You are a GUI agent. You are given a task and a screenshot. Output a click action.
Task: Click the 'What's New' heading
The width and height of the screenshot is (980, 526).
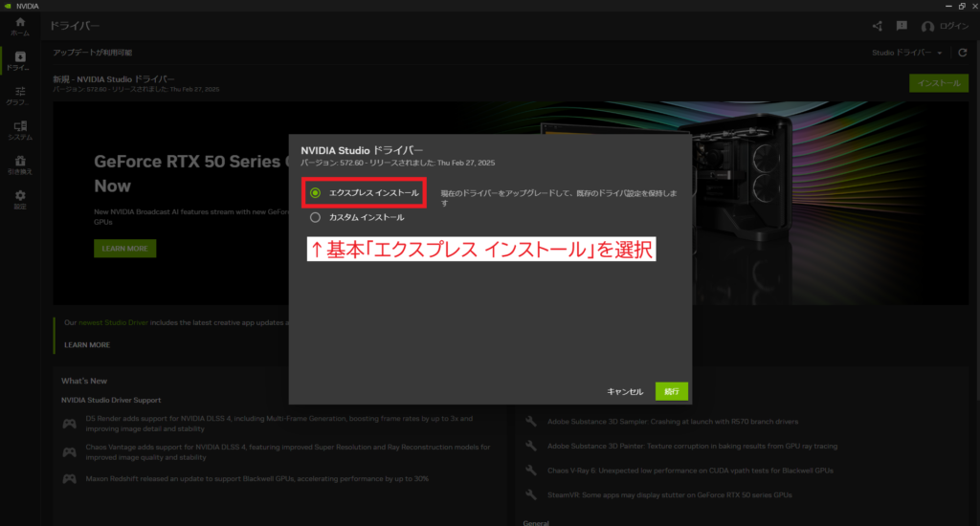tap(84, 381)
